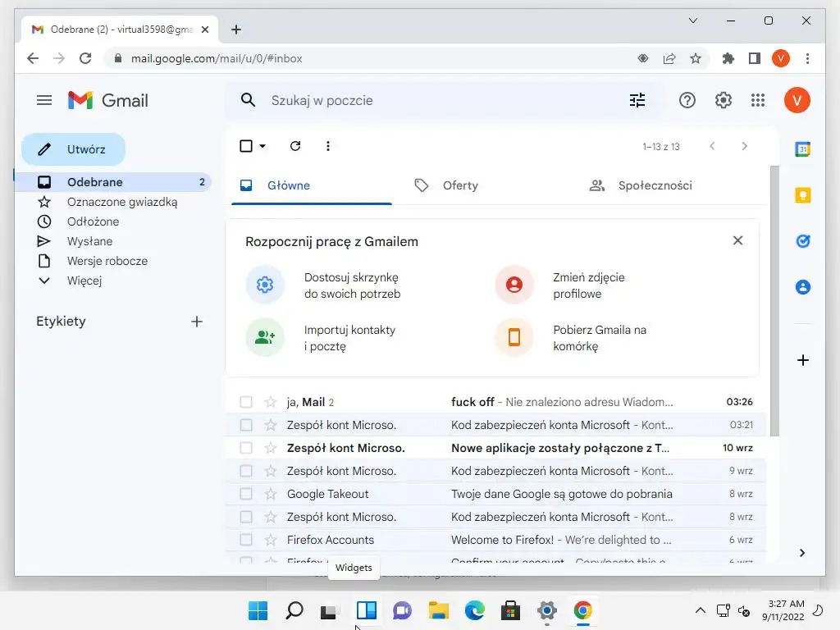
Task: Switch to the Główne tab
Action: pyautogui.click(x=311, y=185)
